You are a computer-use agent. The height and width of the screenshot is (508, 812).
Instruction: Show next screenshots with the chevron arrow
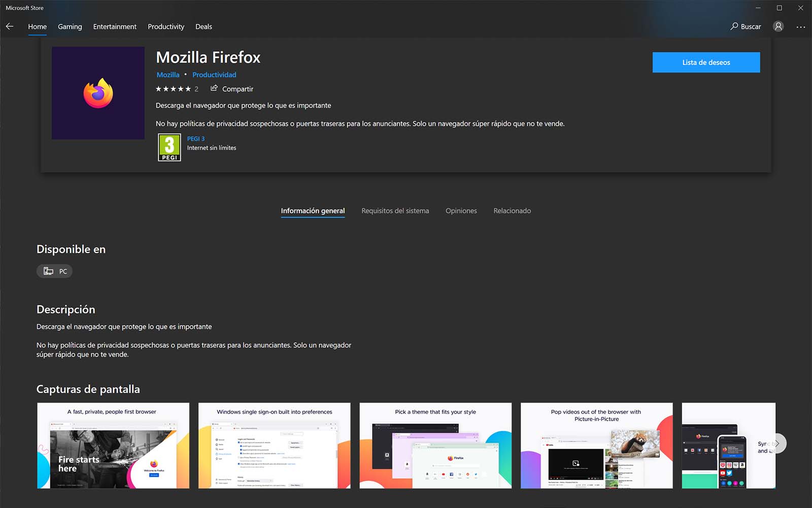click(x=777, y=443)
